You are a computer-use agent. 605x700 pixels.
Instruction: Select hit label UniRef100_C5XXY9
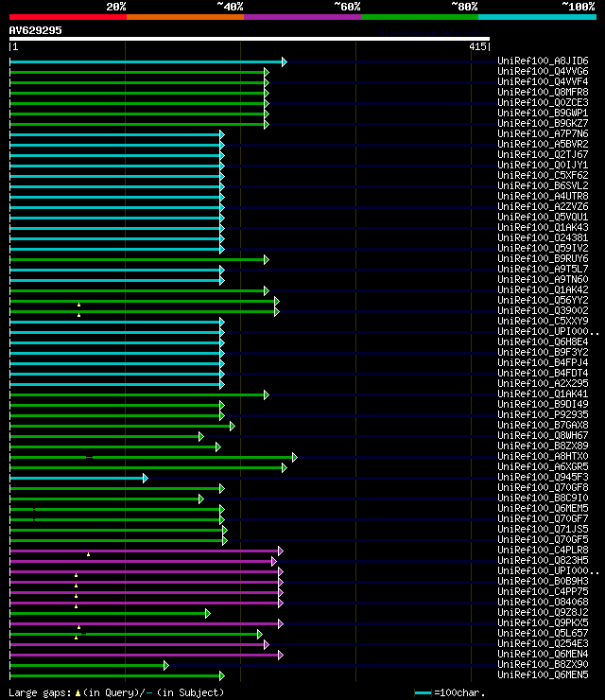[543, 321]
